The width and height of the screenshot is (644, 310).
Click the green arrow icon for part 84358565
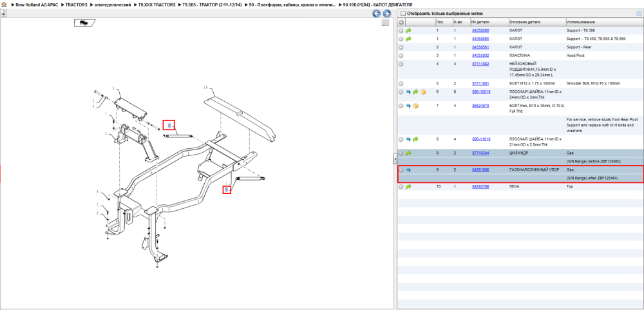click(x=409, y=39)
